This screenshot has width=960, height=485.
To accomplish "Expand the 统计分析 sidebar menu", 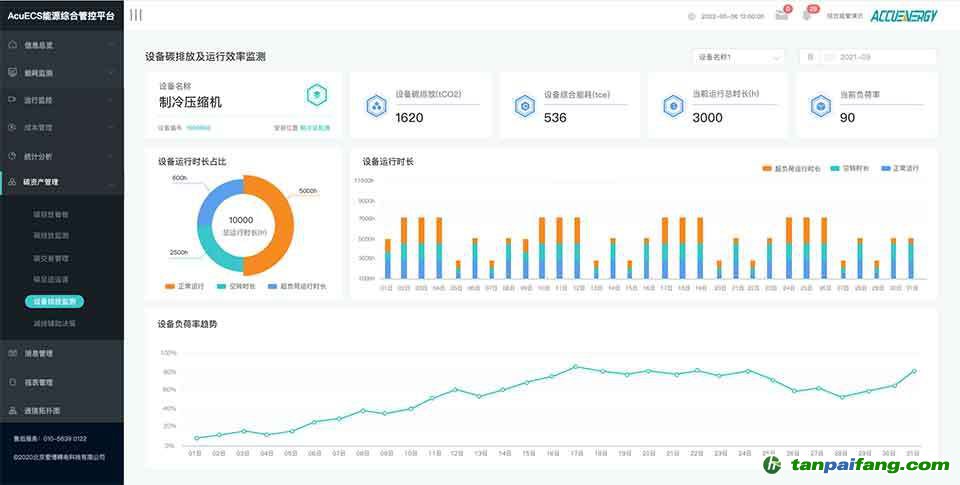I will pyautogui.click(x=61, y=156).
